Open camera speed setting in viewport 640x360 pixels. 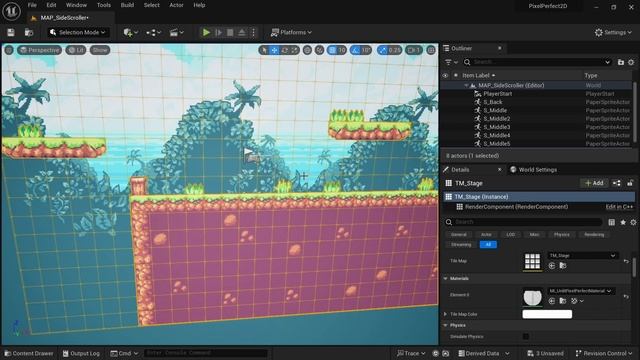coord(414,50)
